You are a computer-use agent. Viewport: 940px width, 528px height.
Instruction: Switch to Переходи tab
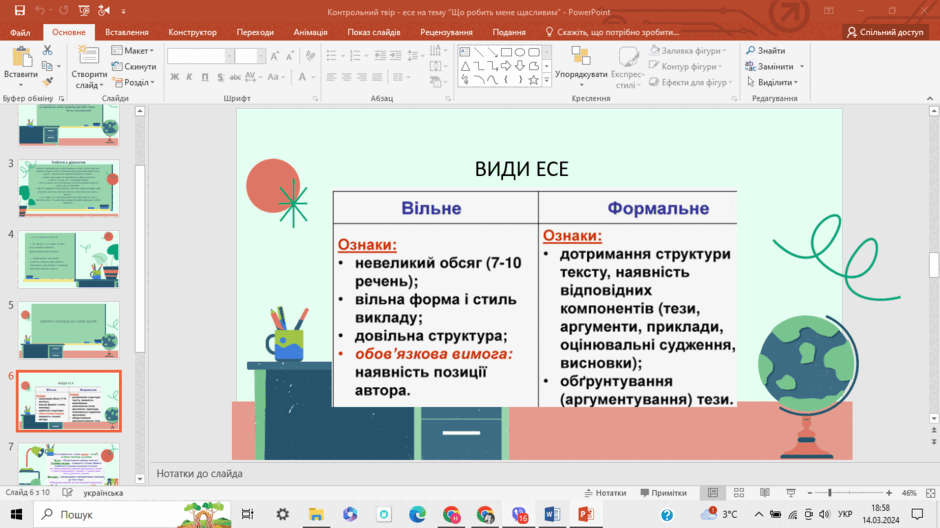[255, 32]
